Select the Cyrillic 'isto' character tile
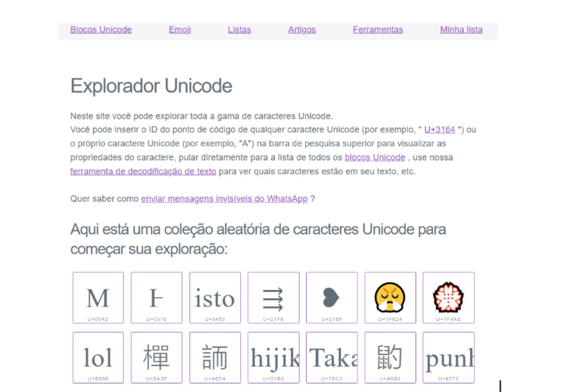This screenshot has width=588, height=392. [x=215, y=298]
